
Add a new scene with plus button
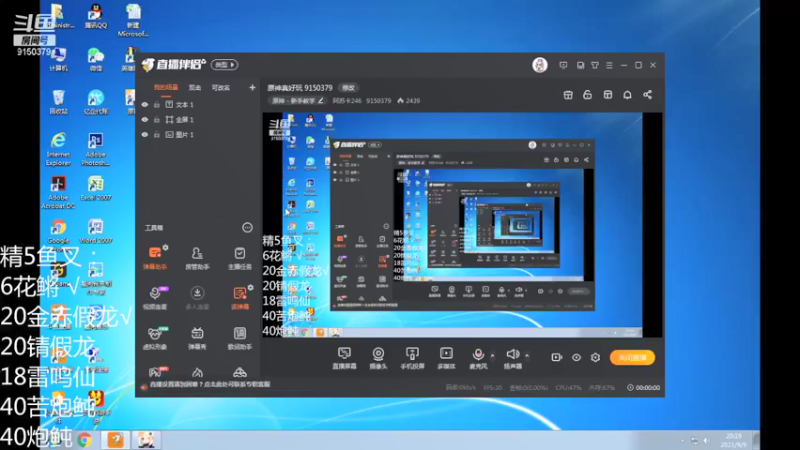click(252, 88)
